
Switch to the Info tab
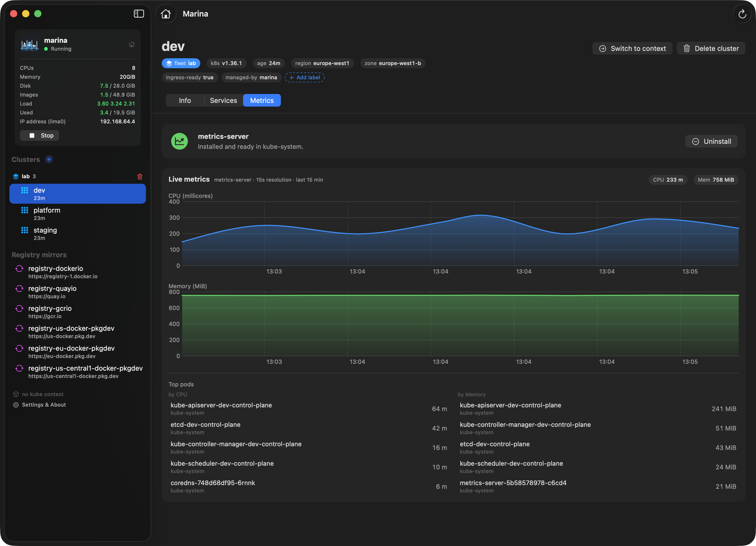[185, 100]
